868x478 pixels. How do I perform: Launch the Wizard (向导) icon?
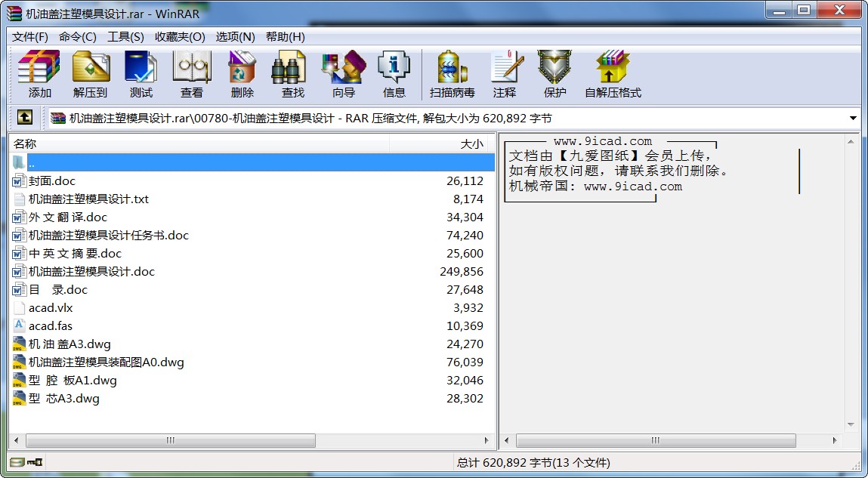tap(344, 74)
